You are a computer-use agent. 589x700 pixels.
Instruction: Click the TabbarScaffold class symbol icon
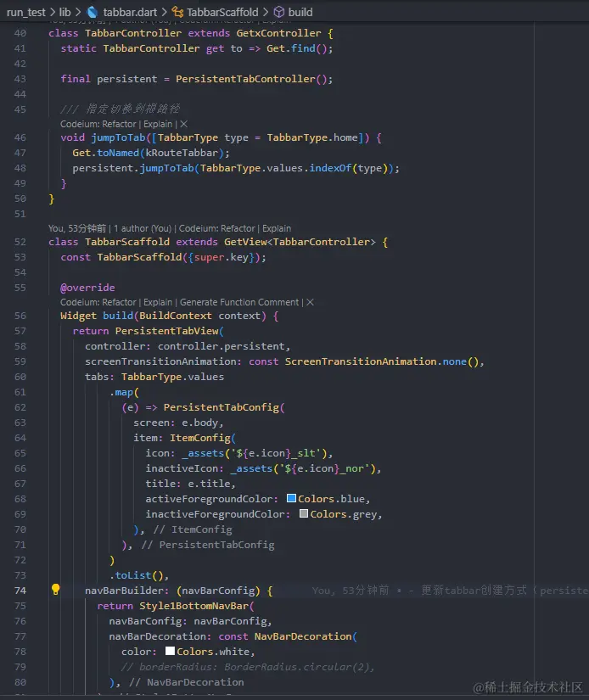pyautogui.click(x=177, y=12)
